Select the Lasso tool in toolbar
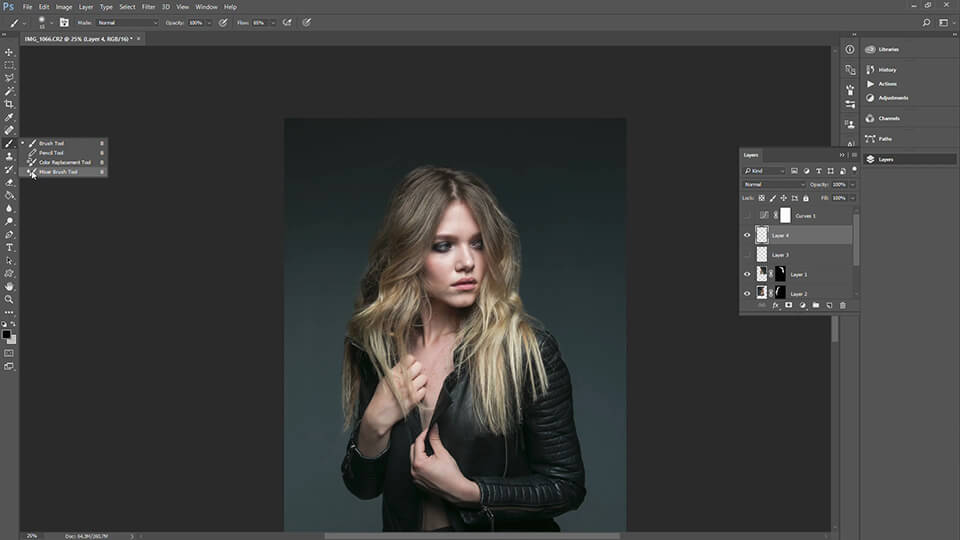 point(9,78)
